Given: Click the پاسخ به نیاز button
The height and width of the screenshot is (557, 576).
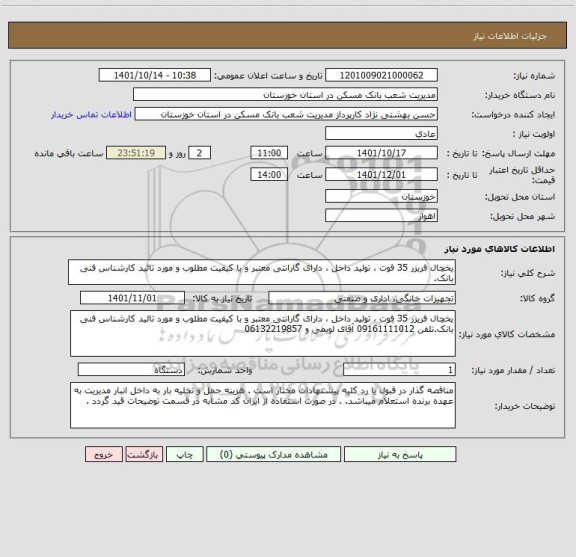Looking at the screenshot, I should point(400,454).
